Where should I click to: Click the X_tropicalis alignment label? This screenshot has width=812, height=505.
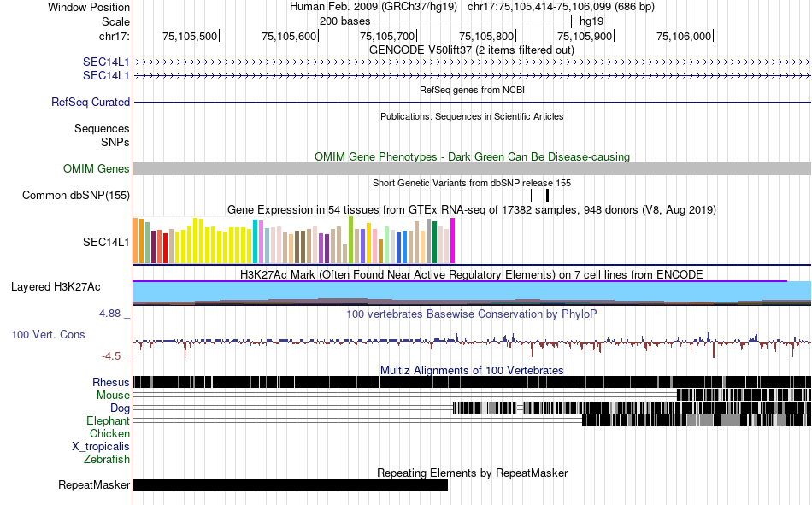[x=101, y=447]
